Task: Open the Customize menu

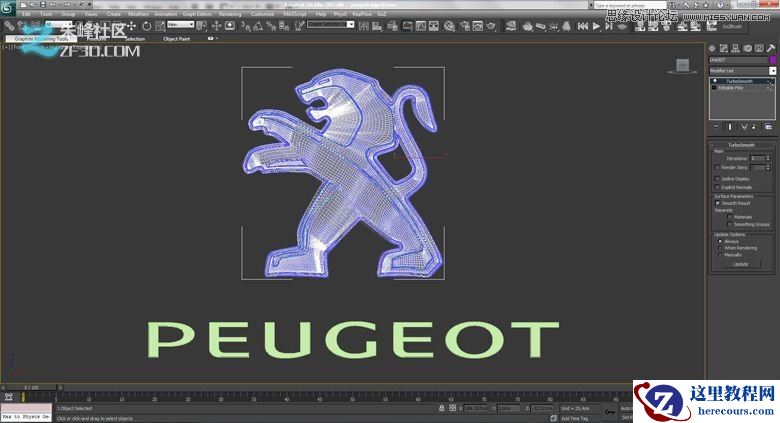Action: pyautogui.click(x=262, y=14)
